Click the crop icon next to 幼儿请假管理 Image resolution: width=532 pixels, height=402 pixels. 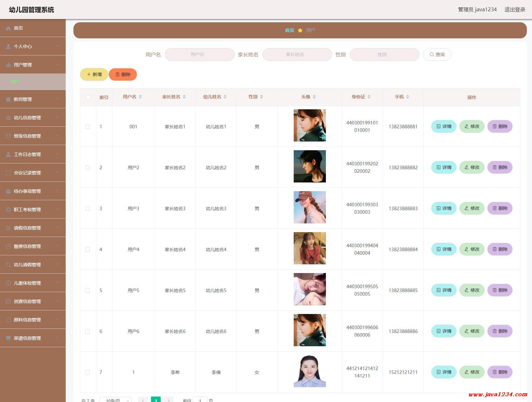point(8,265)
